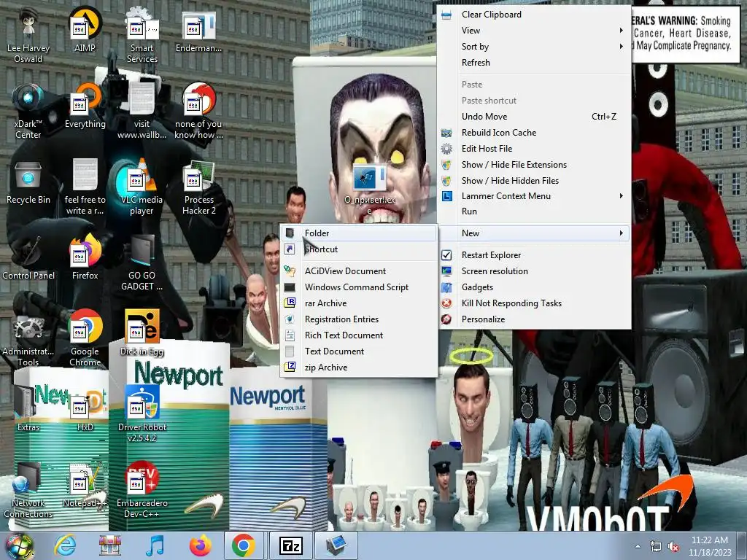Select the 'visit www.wallb...' text file
The height and width of the screenshot is (560, 747).
click(142, 112)
